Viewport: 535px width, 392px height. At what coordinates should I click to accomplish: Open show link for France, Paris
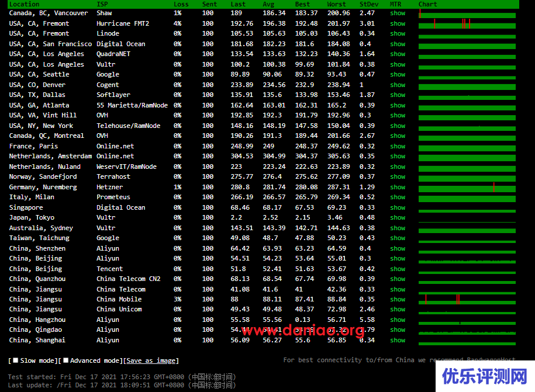pos(398,146)
